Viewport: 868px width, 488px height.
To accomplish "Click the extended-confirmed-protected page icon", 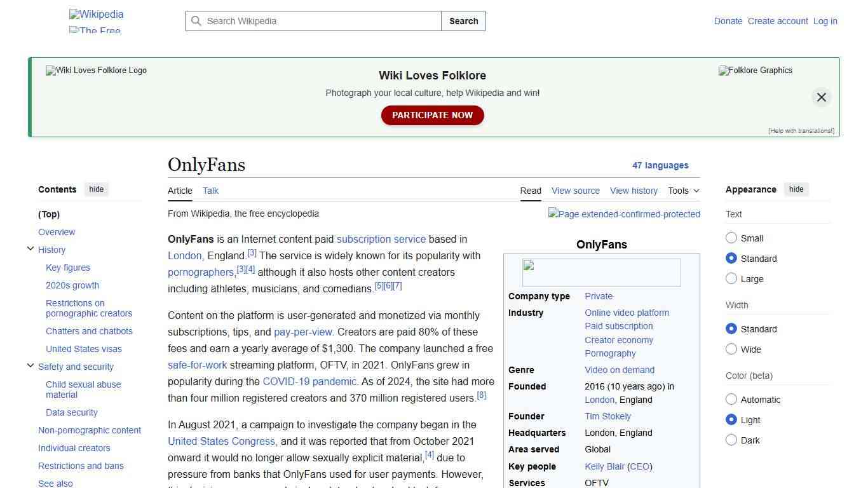I will tap(624, 214).
